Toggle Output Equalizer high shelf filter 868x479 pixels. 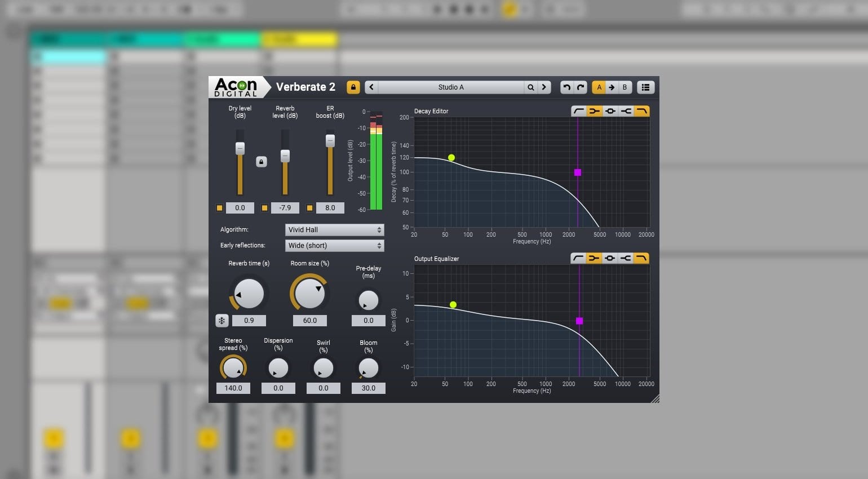(626, 258)
